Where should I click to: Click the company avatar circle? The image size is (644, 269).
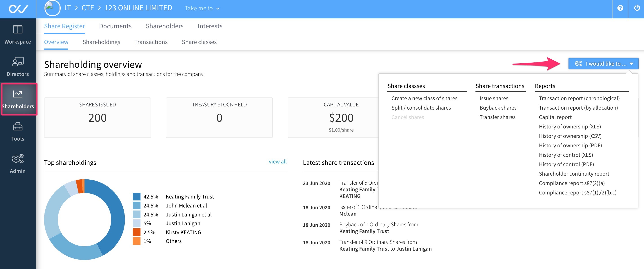52,8
